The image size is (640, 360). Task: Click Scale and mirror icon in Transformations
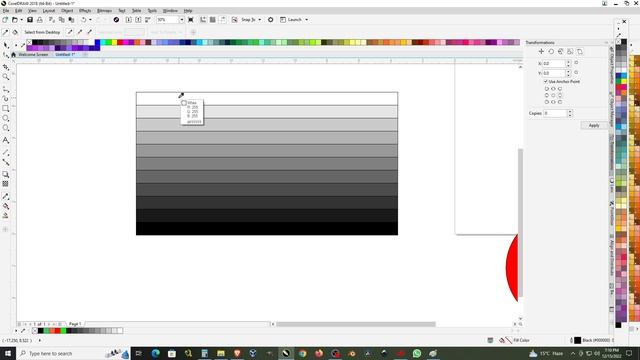point(560,51)
